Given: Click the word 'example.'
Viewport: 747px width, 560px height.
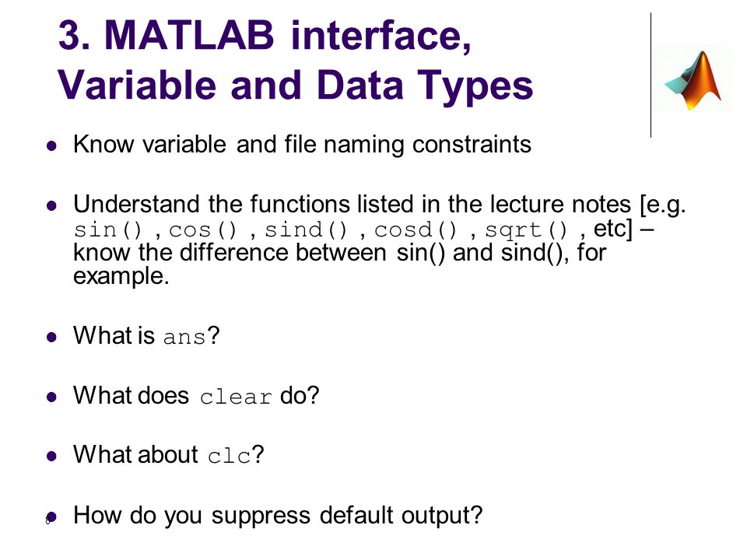Looking at the screenshot, I should click(121, 276).
